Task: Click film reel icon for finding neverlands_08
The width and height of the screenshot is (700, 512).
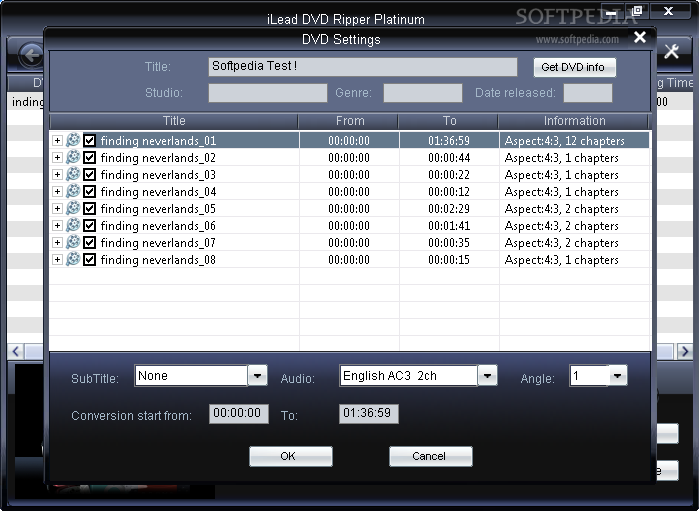Action: point(73,259)
